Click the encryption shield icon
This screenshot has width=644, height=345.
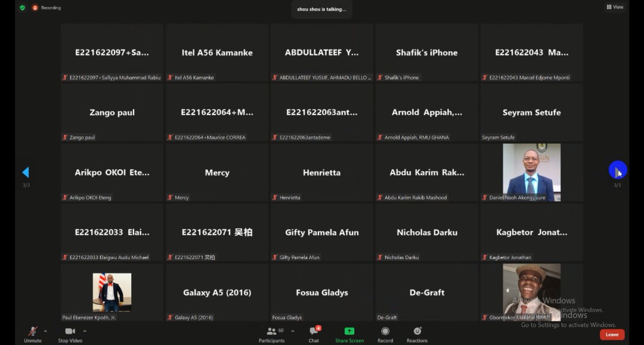point(23,8)
